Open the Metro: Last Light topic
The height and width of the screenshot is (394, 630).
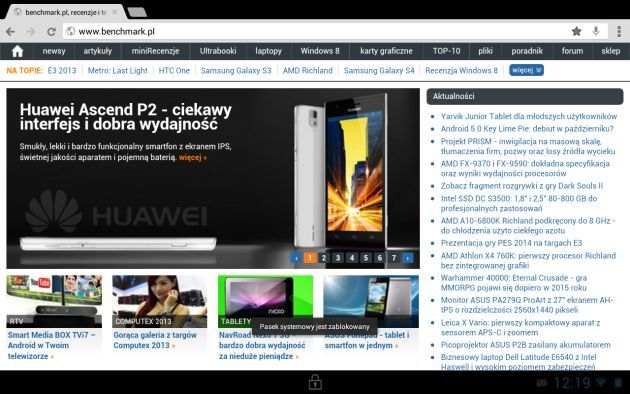(118, 70)
